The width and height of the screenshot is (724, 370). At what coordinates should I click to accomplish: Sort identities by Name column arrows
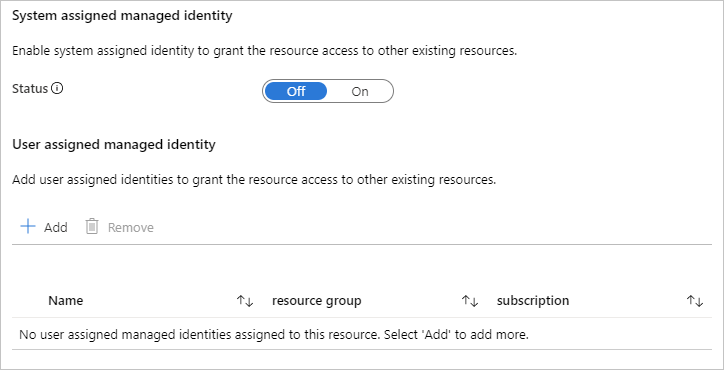click(245, 301)
